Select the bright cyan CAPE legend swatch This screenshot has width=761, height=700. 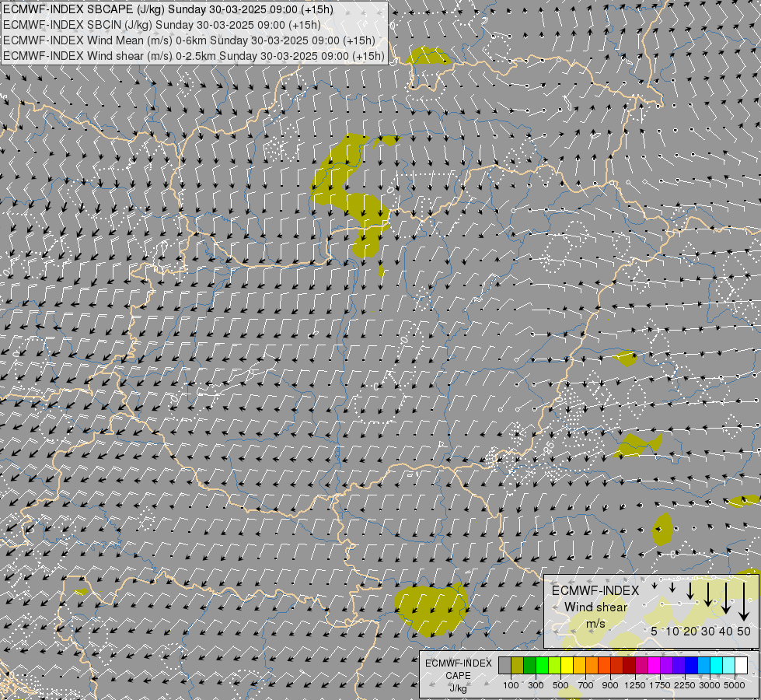coord(717,665)
